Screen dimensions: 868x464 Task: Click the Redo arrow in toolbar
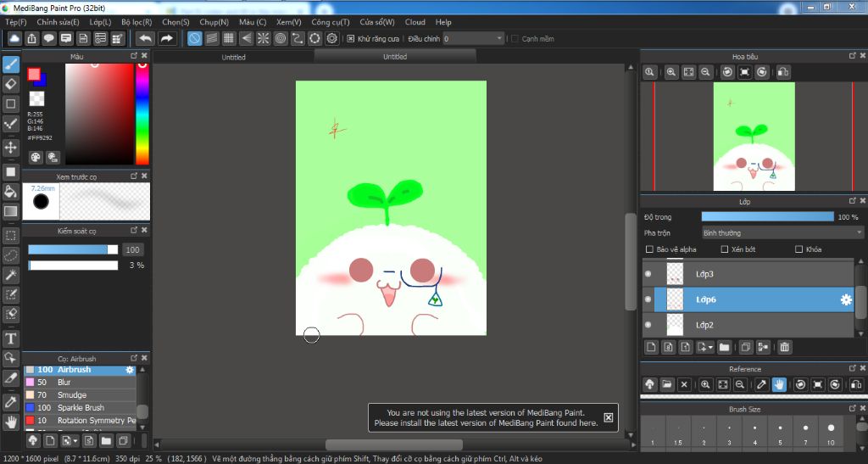[166, 38]
